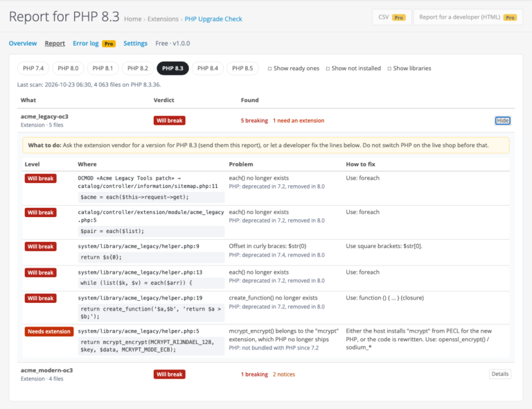Click the create_function code snippet
This screenshot has height=409, width=532.
[151, 313]
